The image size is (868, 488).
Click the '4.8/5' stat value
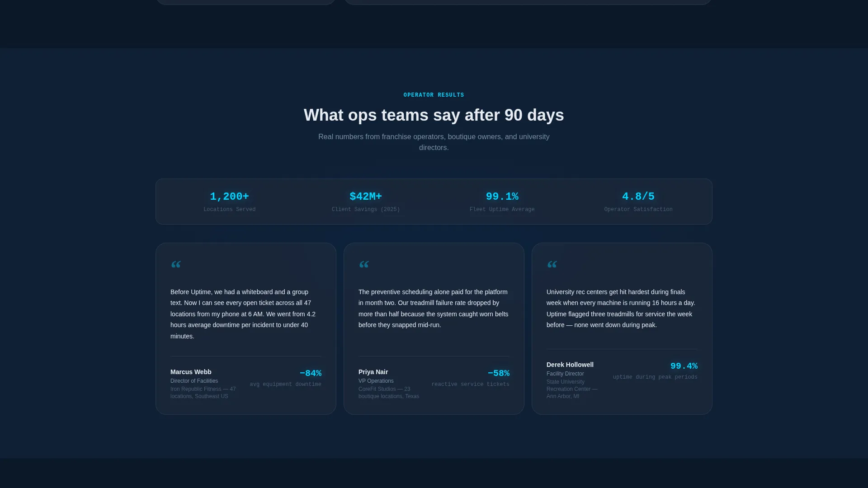pyautogui.click(x=638, y=197)
